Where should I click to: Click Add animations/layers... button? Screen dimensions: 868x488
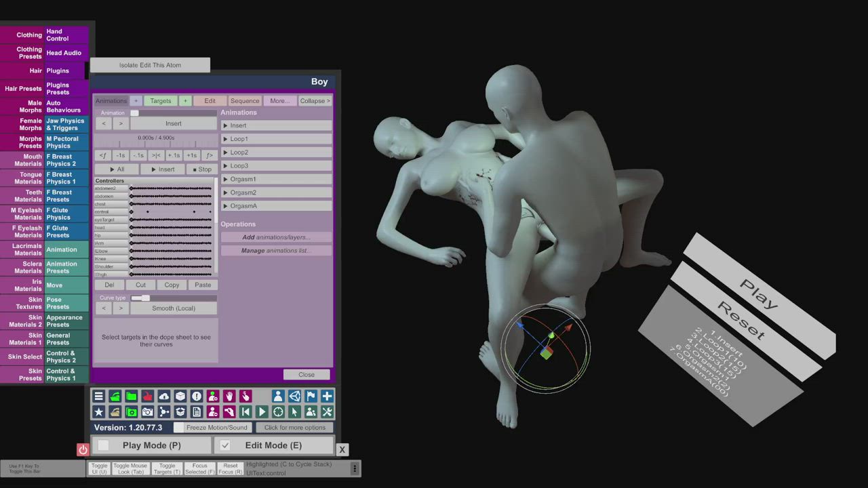tap(276, 237)
